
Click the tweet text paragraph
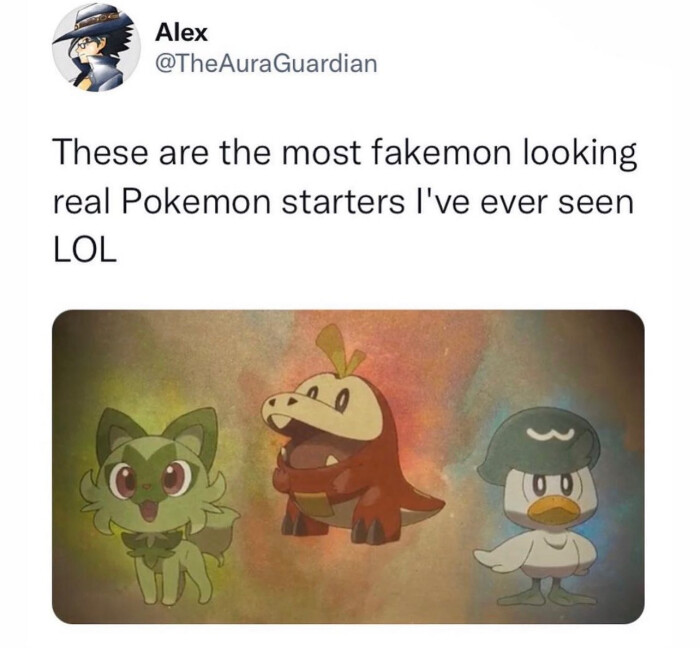pos(345,201)
